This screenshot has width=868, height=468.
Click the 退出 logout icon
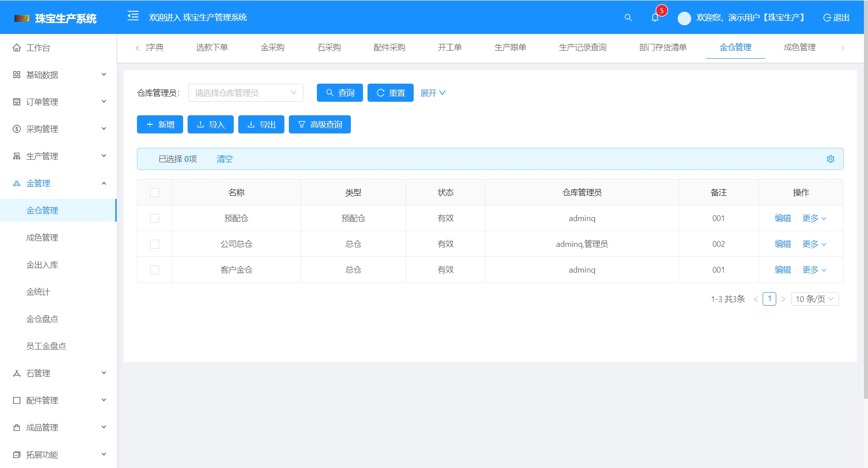pos(827,18)
